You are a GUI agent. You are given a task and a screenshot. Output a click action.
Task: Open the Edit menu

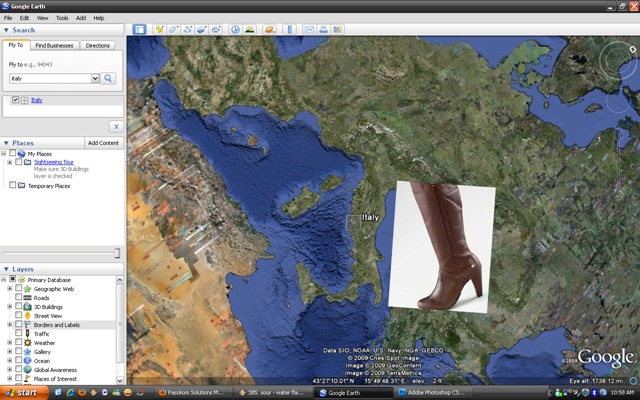(24, 18)
